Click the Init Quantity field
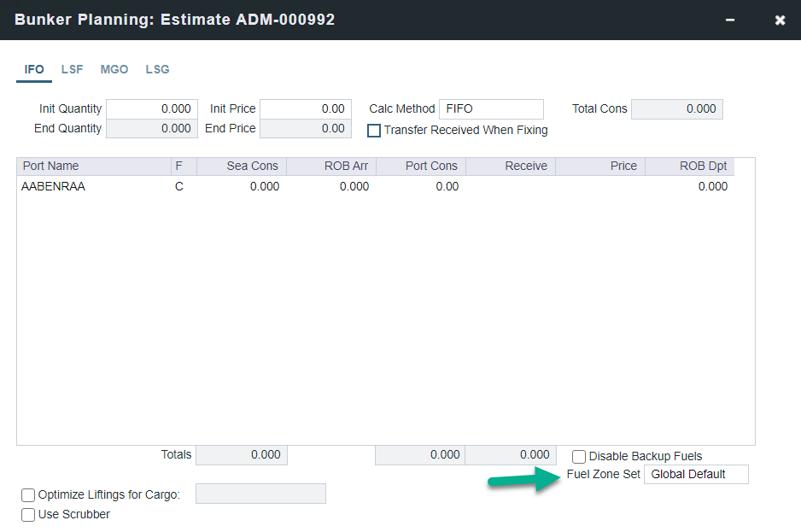Viewport: 801px width, 532px height. click(152, 109)
